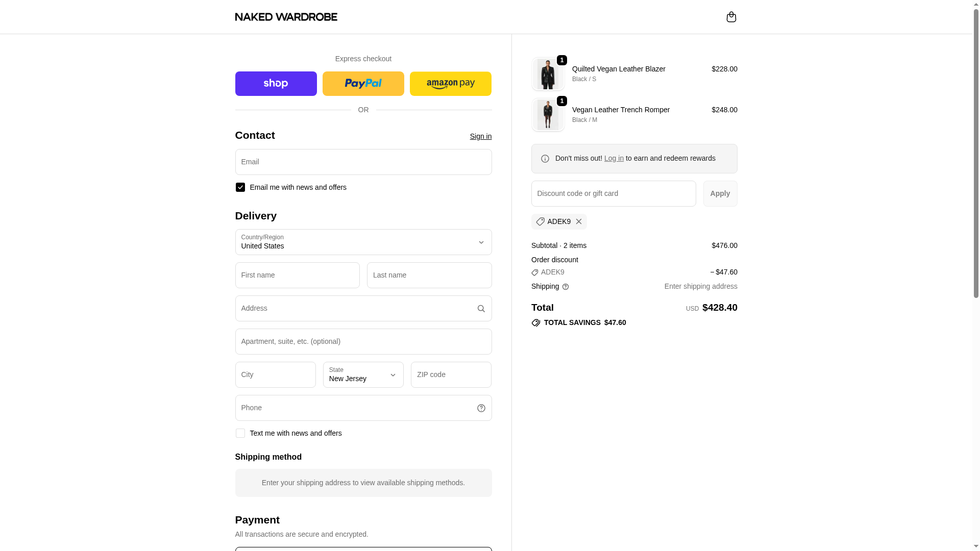Open the shopping bag cart icon
The image size is (980, 551).
click(x=731, y=17)
